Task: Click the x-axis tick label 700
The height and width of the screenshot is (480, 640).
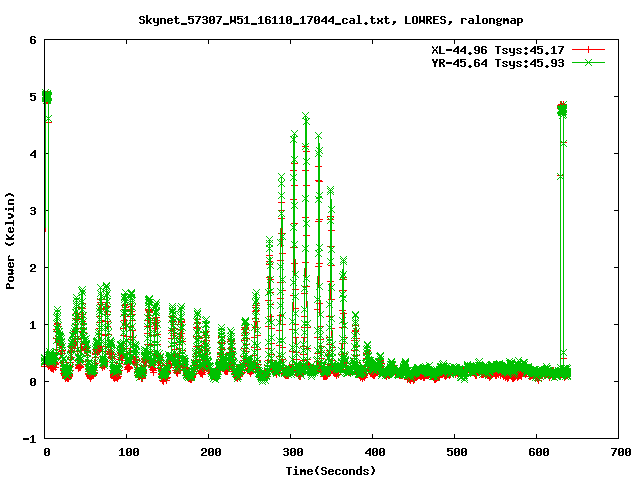Action: [x=621, y=452]
